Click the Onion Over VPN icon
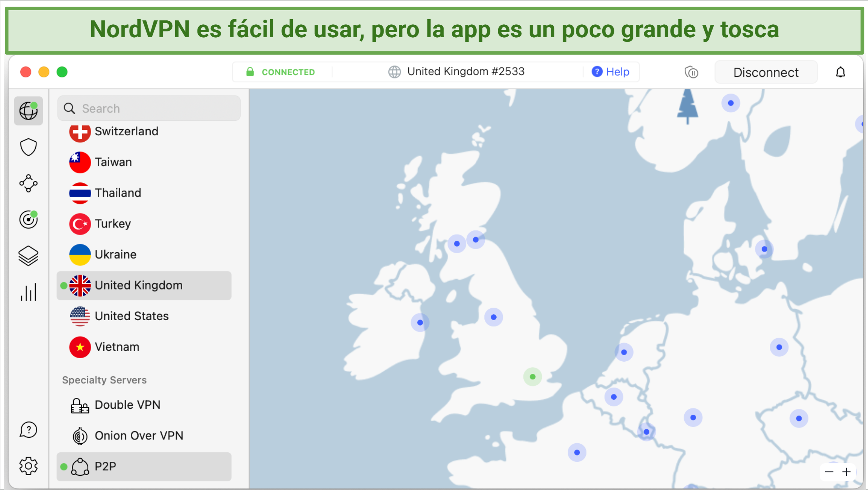 pyautogui.click(x=80, y=436)
